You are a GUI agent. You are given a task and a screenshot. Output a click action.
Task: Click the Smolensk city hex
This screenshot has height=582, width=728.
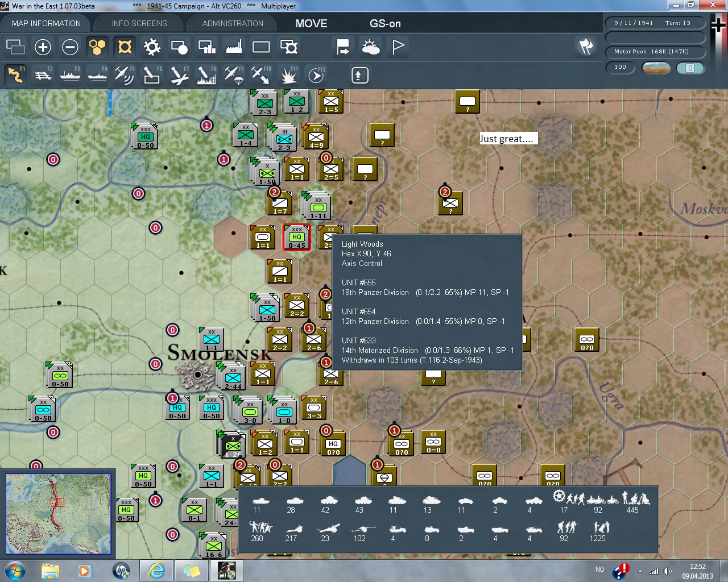(197, 375)
